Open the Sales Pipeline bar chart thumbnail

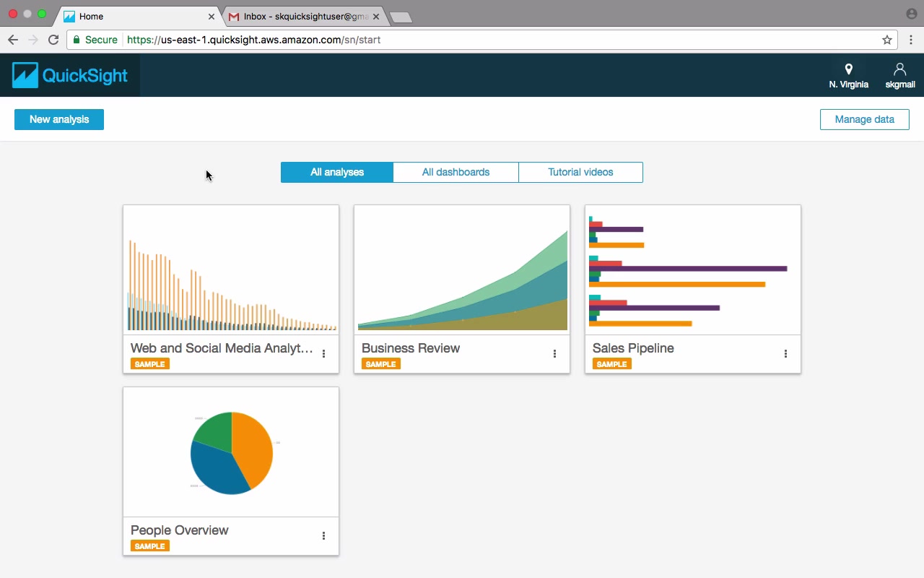693,270
